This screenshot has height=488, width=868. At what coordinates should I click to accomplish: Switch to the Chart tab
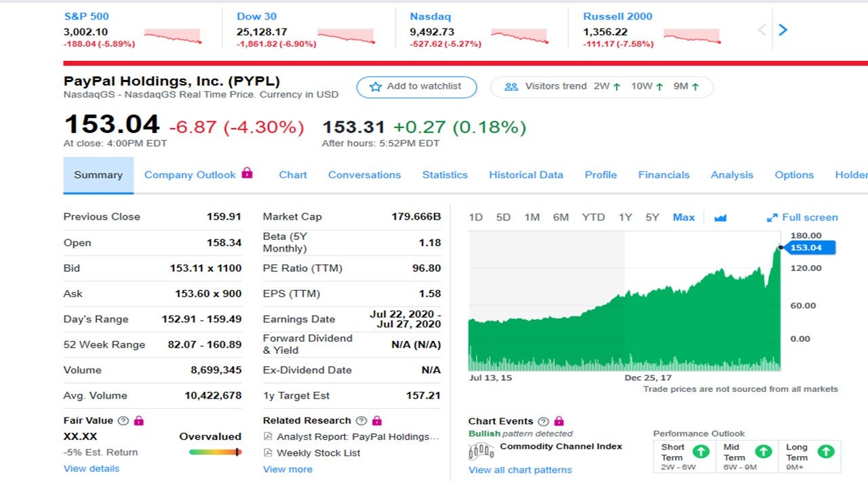point(293,175)
